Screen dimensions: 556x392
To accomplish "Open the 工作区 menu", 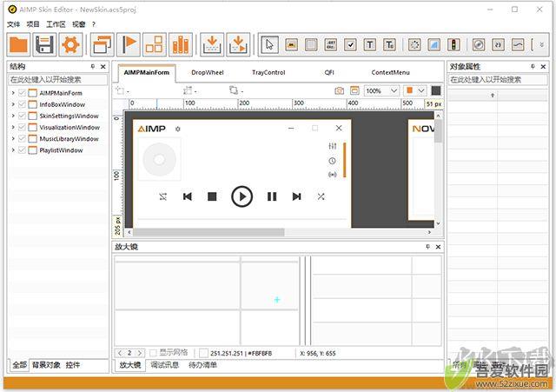I will pos(56,24).
